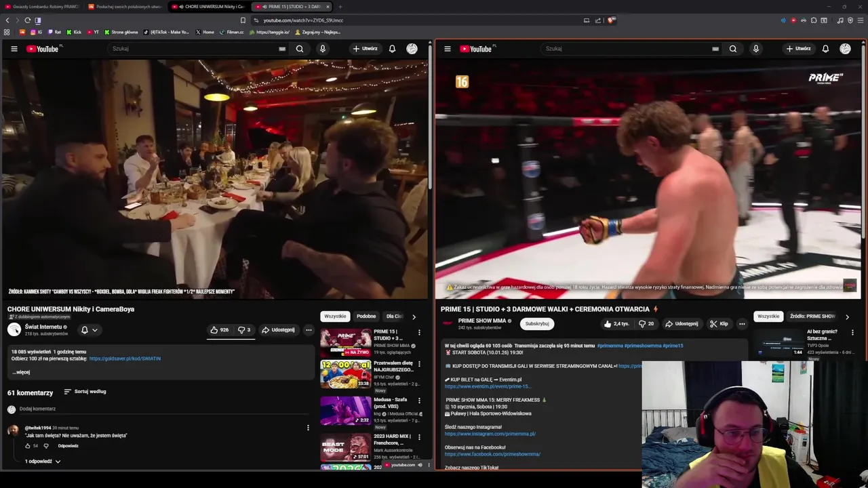
Task: Open options for @twitek1994 comment
Action: point(308,428)
